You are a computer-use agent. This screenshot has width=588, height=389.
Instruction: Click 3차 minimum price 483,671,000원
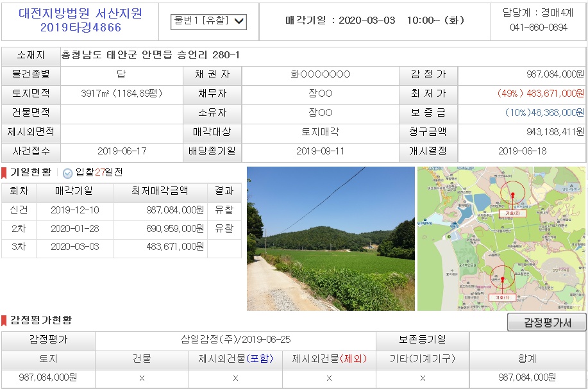coord(175,247)
